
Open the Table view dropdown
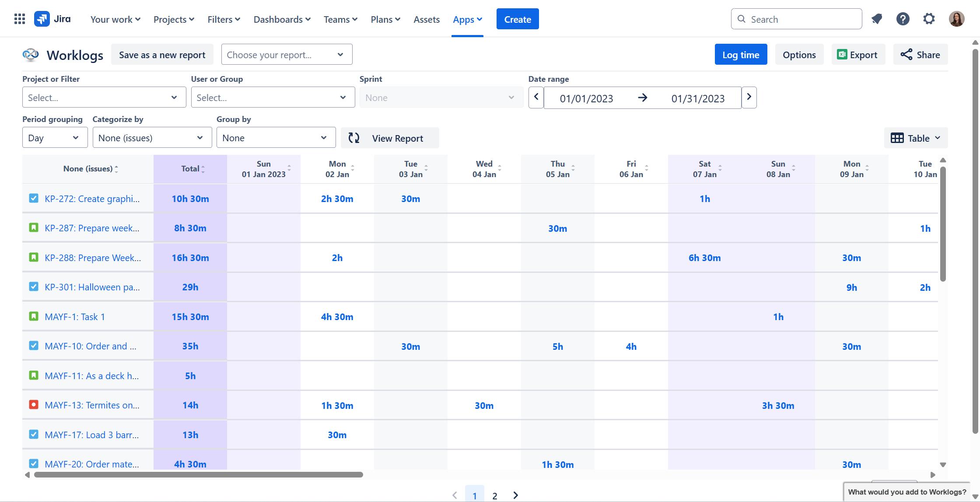coord(916,138)
